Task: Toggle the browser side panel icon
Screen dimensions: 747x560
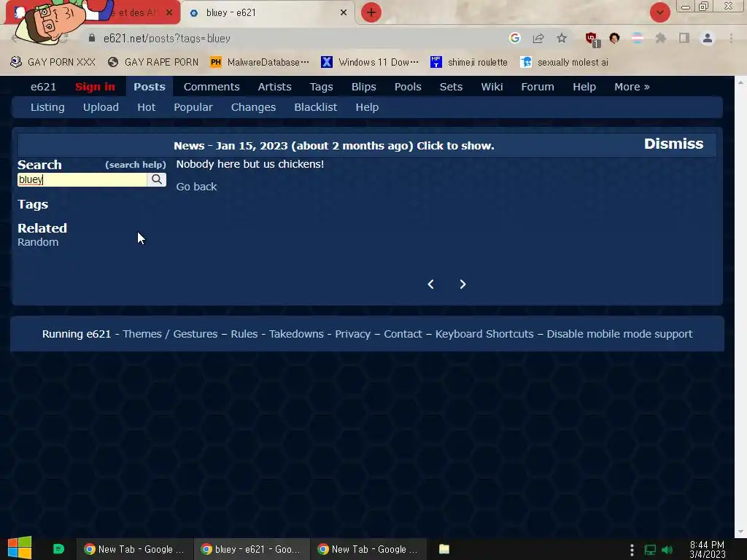Action: pos(684,38)
